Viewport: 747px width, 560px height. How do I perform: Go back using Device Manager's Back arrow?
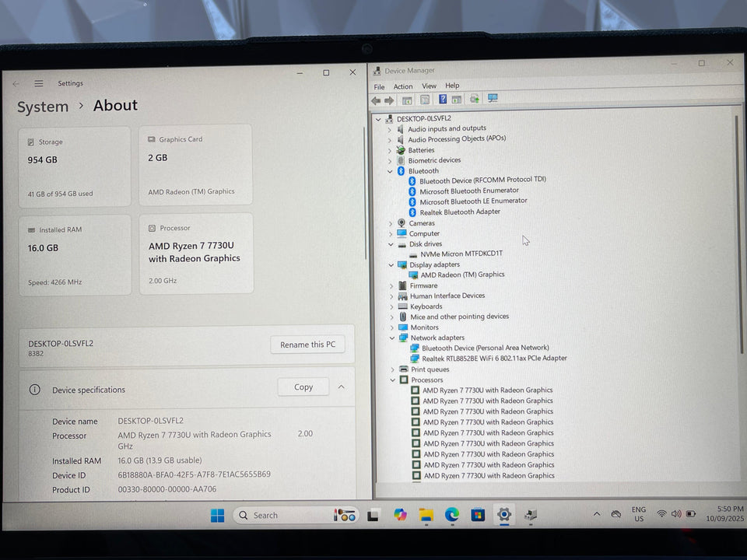[x=376, y=100]
